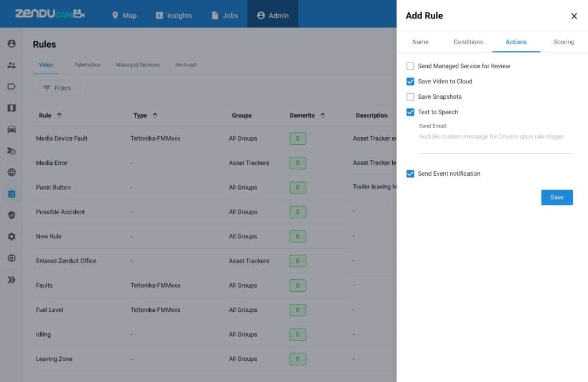Open the tag label icon in sidebar
Screen dimensions: 588x382
click(x=11, y=87)
